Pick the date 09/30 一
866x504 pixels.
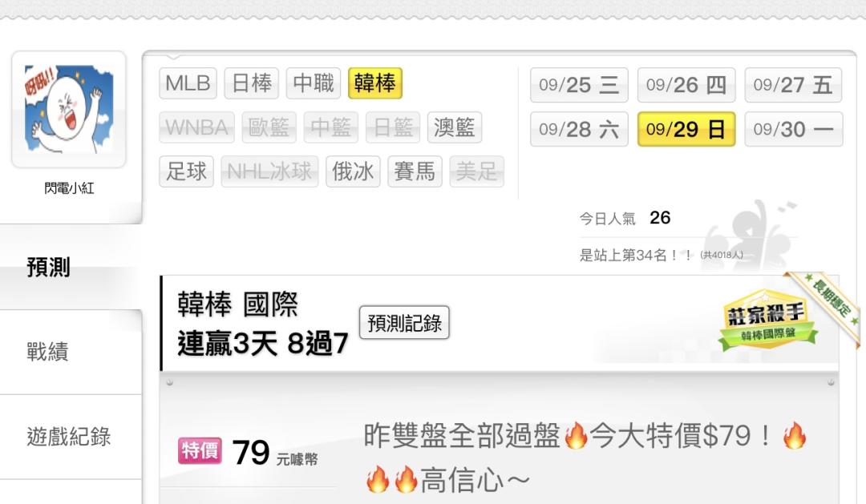point(794,129)
